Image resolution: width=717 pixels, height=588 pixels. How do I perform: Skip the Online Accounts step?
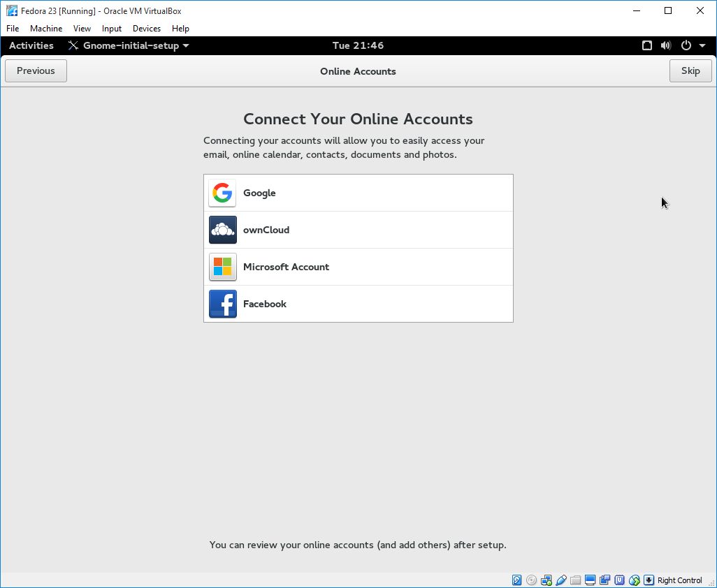[690, 71]
